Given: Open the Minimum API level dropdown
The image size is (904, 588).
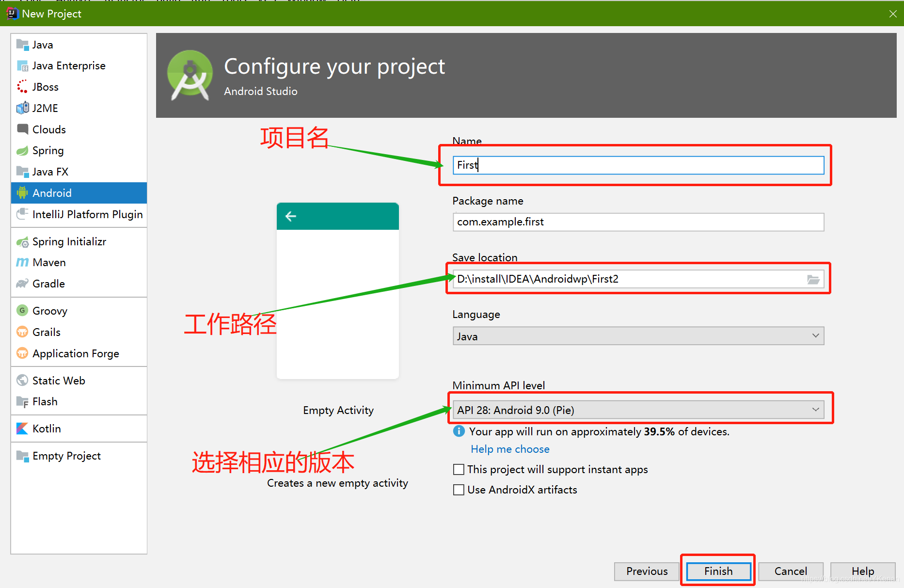Looking at the screenshot, I should point(638,410).
